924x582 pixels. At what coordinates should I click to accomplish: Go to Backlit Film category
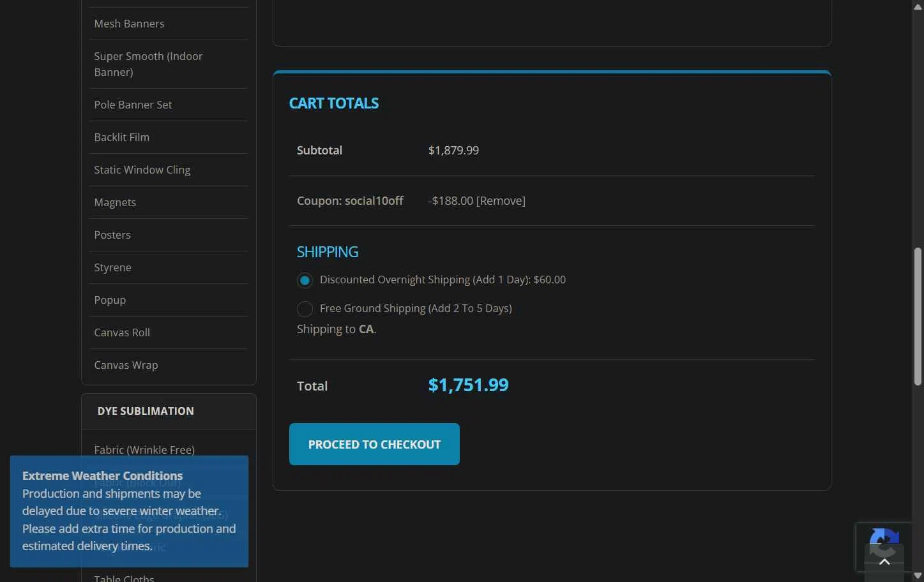121,137
